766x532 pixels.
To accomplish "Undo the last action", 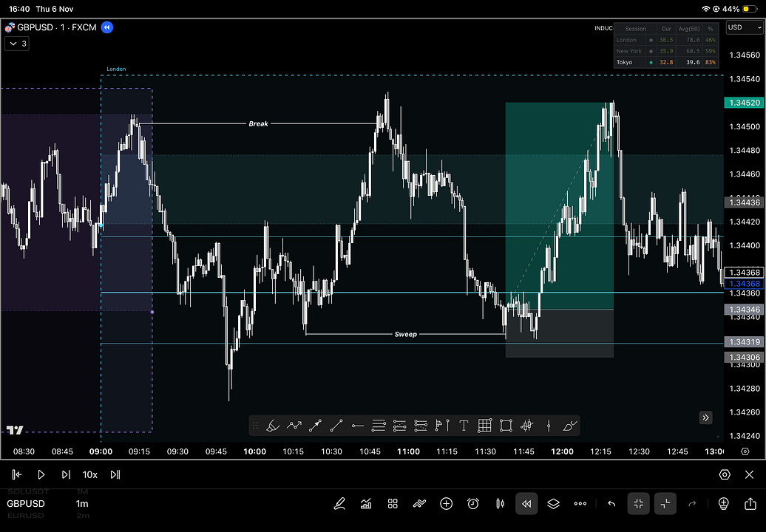I will [x=611, y=504].
